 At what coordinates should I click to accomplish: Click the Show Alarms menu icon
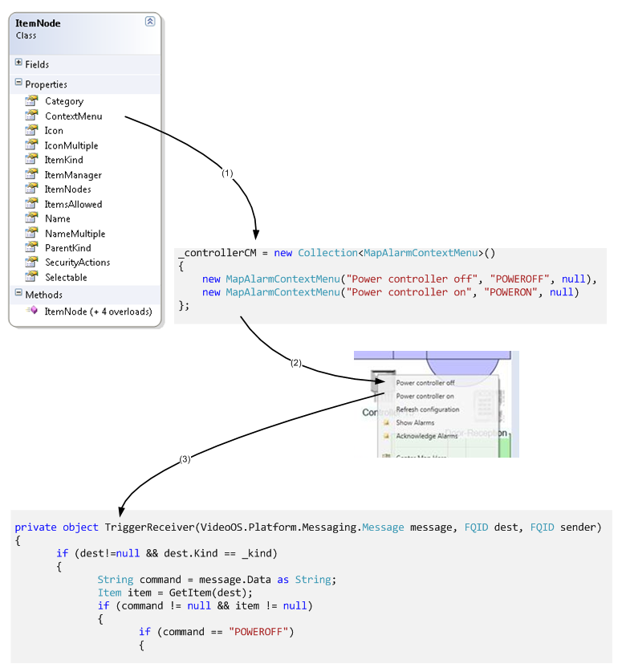pyautogui.click(x=386, y=423)
